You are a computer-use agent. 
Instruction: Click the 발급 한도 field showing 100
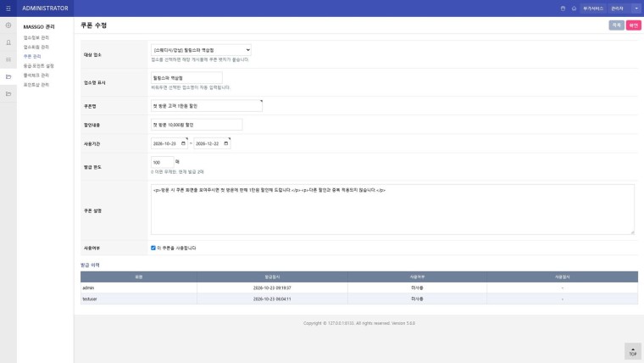[162, 162]
